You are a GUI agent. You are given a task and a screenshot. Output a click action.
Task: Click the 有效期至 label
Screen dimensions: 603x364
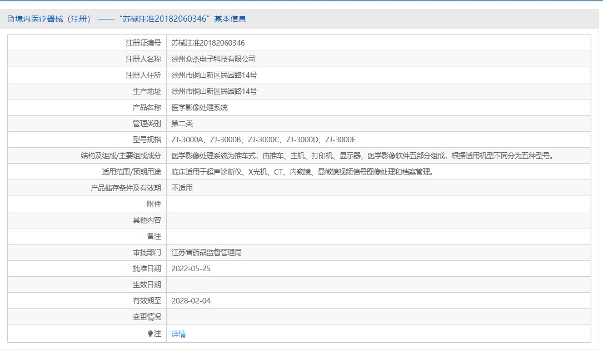pos(147,301)
